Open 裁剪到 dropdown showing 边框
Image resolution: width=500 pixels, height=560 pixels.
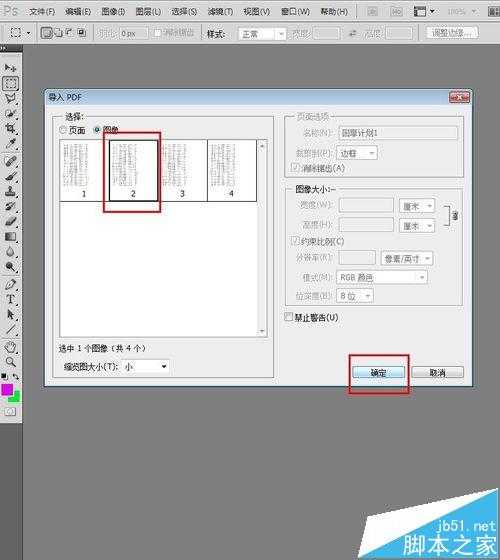(x=357, y=153)
